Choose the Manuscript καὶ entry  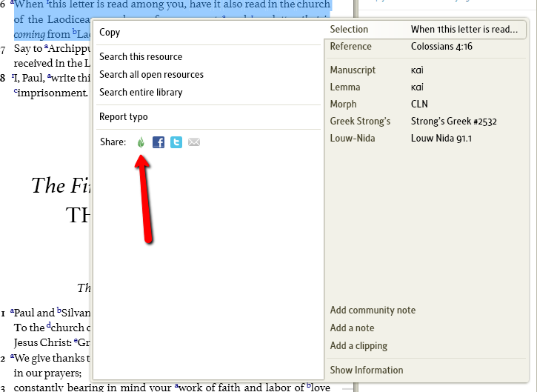427,70
